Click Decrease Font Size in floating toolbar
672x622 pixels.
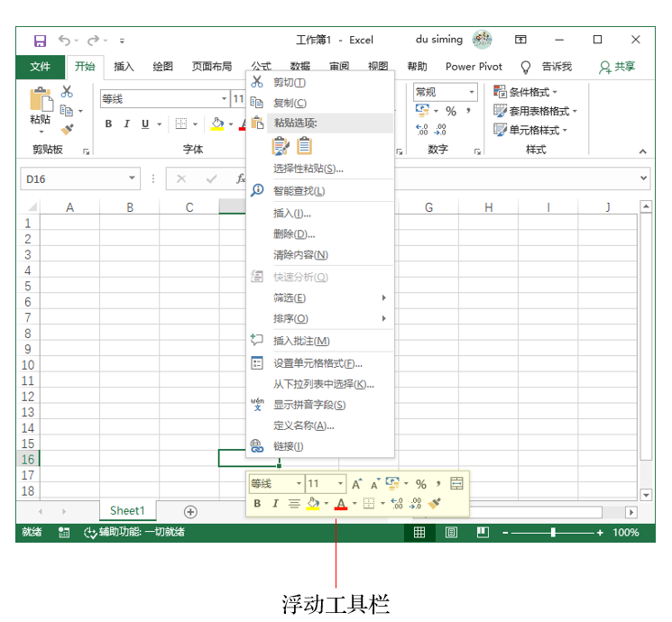pyautogui.click(x=375, y=484)
